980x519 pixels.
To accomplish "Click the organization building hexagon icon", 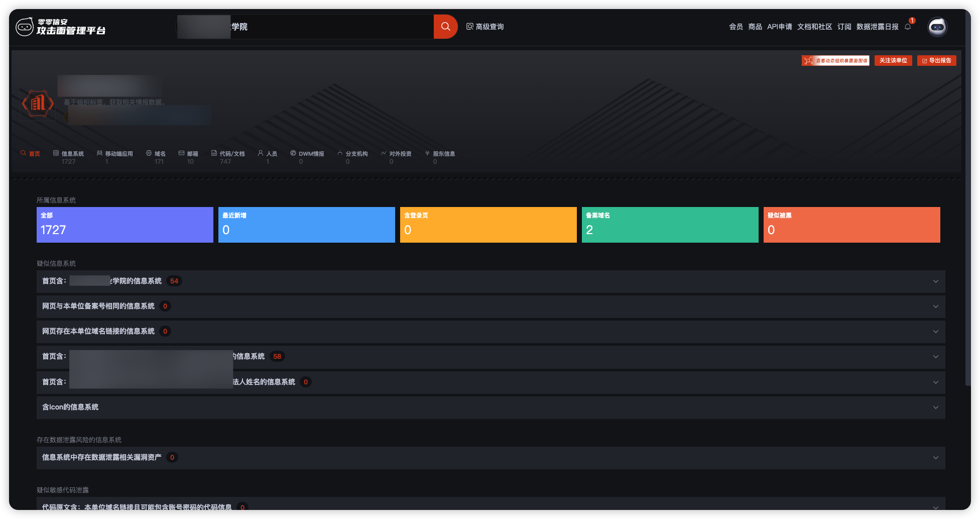I will 38,103.
